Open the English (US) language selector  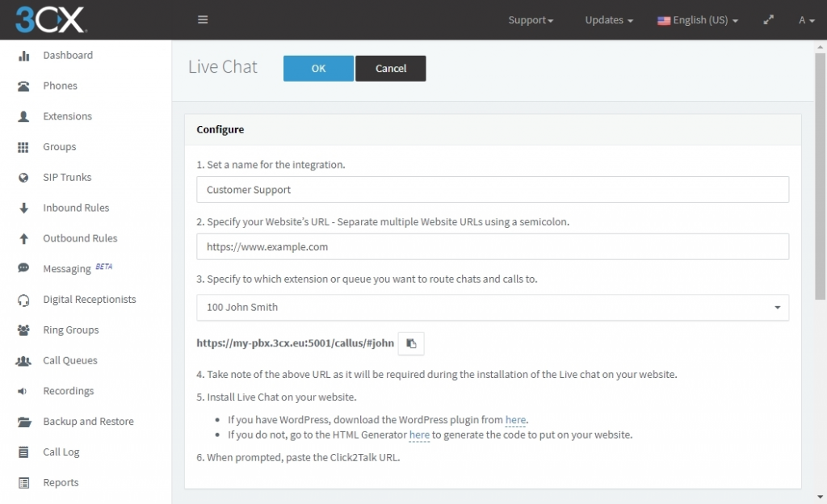pos(698,20)
